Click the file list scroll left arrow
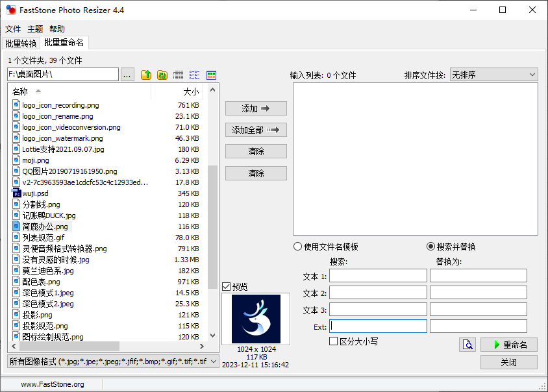The image size is (548, 392). tap(14, 346)
